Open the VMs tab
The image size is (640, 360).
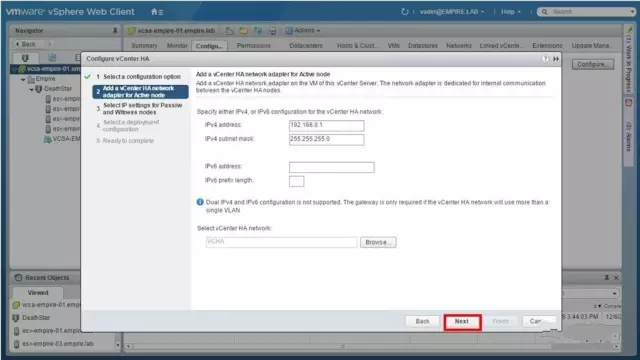tap(393, 46)
